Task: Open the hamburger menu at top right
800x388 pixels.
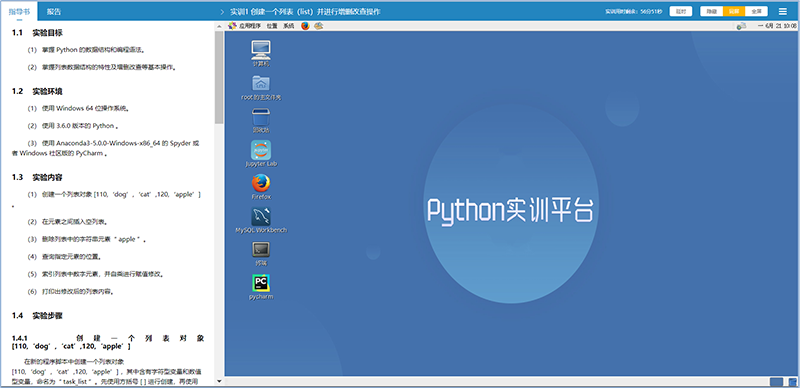Action: [x=783, y=11]
